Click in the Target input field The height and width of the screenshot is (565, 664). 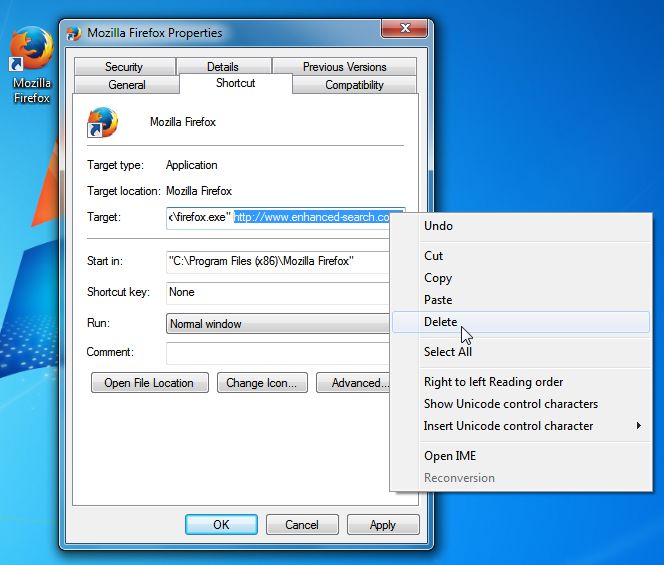(x=278, y=218)
